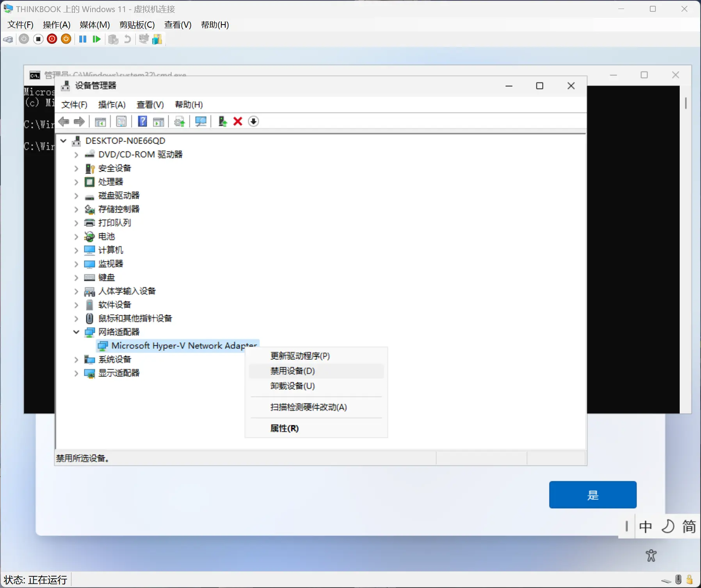The image size is (701, 588).
Task: Click the cmd window vertical scrollbar
Action: click(x=685, y=103)
